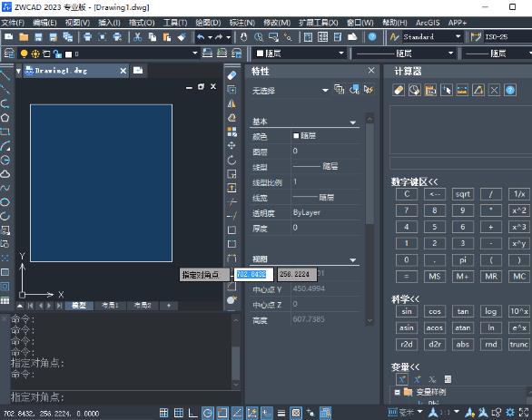
Task: Toggle Ortho mode in status bar
Action: 193,413
